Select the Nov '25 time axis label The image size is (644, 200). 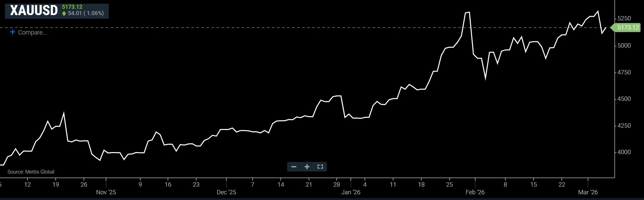(x=106, y=192)
